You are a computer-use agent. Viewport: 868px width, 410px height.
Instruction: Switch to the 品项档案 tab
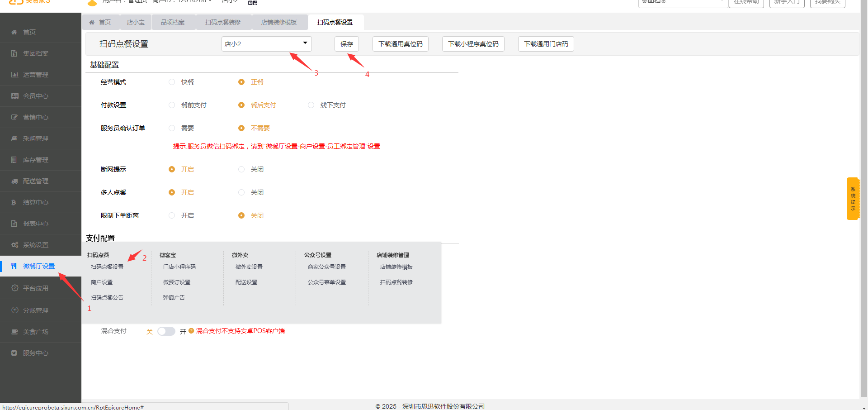[173, 22]
